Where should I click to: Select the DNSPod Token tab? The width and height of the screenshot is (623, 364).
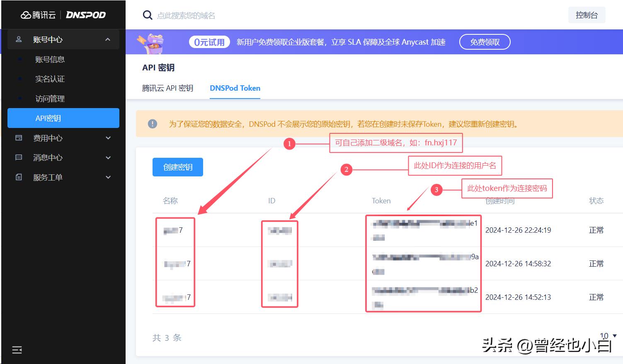click(x=235, y=88)
